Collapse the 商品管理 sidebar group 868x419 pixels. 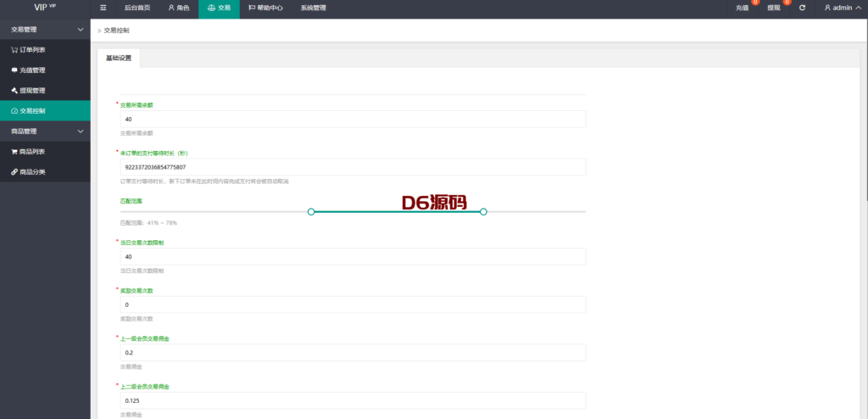(45, 131)
